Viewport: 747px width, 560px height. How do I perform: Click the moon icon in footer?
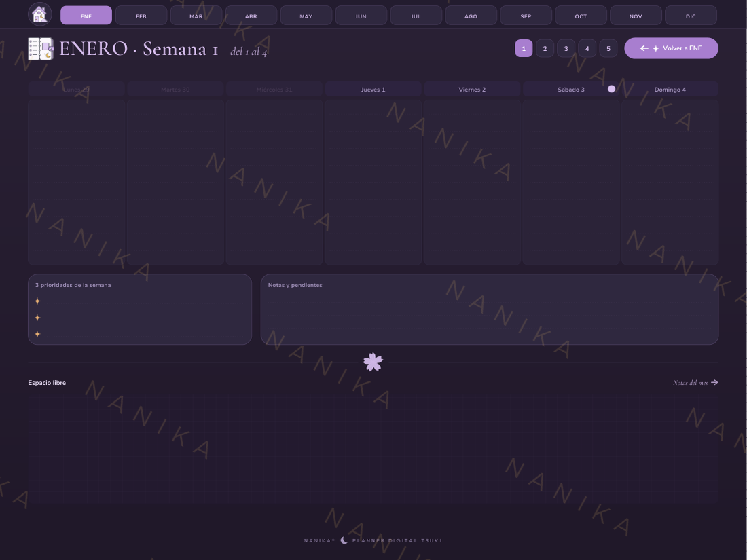tap(344, 540)
